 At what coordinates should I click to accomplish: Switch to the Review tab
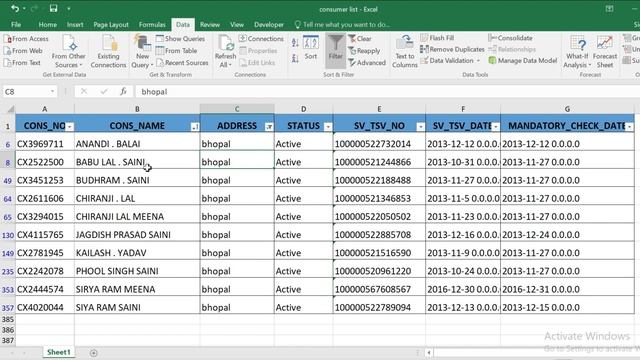tap(210, 24)
